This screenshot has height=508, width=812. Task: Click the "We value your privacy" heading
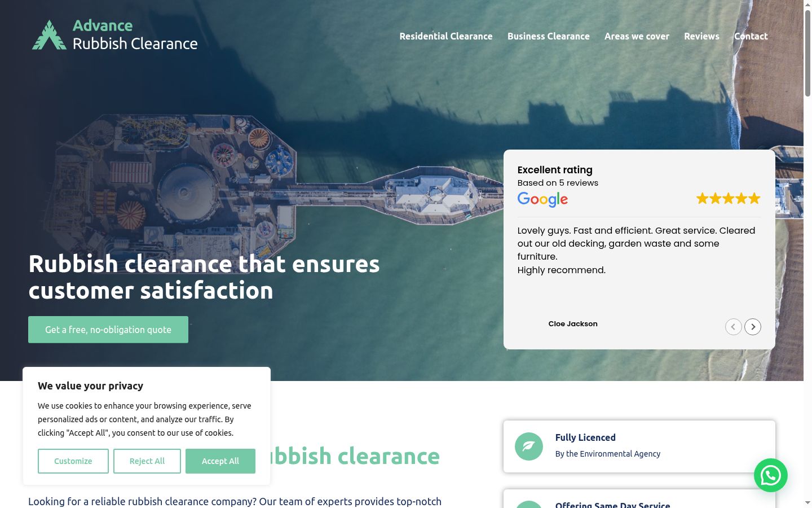pyautogui.click(x=90, y=386)
